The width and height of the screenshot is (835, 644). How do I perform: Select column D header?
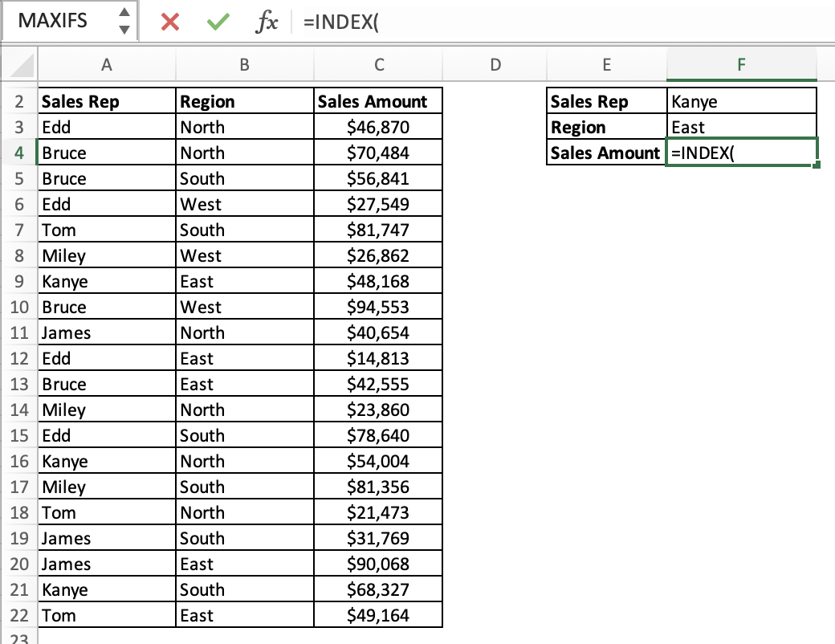point(495,65)
